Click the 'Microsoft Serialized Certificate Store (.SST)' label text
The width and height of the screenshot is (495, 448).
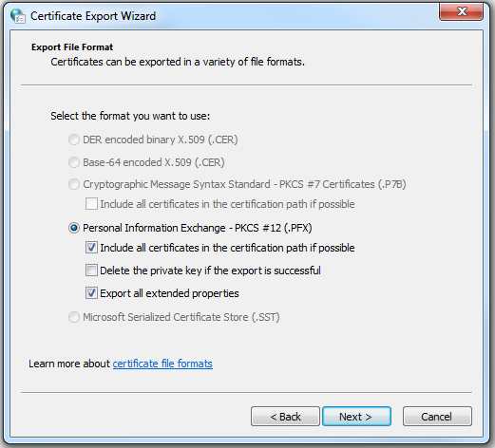(x=181, y=317)
